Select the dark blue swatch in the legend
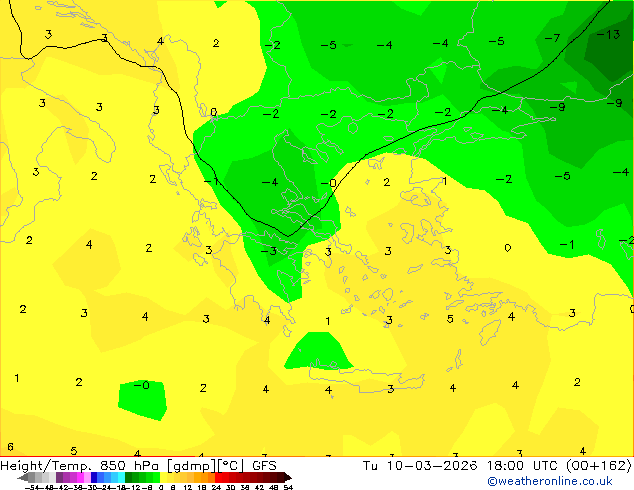This screenshot has width=634, height=490. pos(94,477)
